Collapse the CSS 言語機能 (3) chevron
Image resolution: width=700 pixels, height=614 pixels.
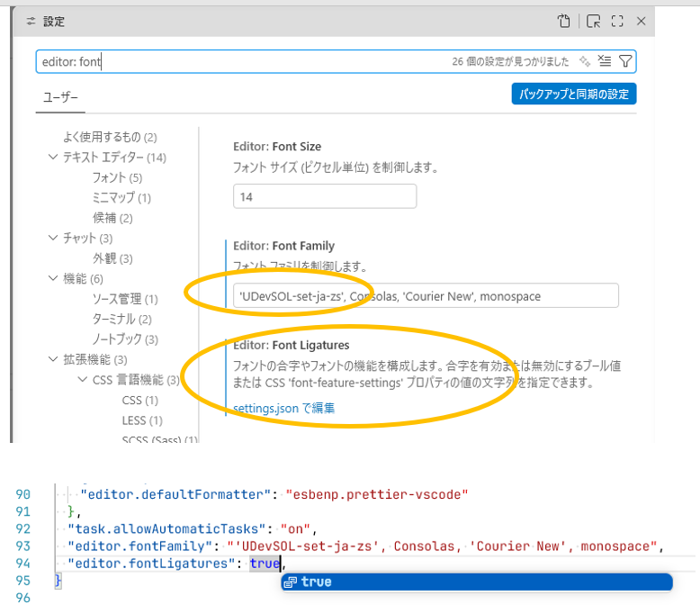click(x=82, y=380)
